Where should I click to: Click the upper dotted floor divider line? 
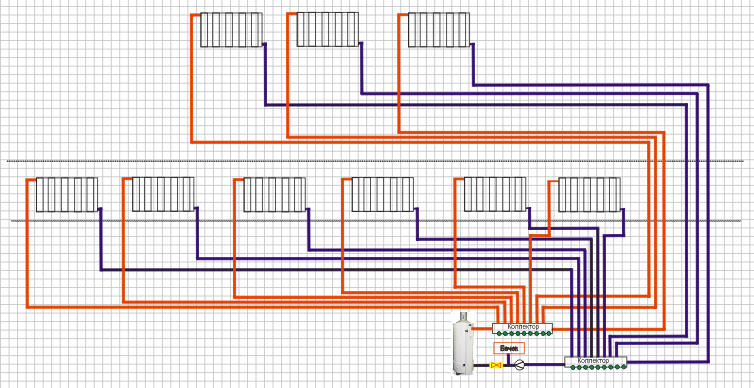(x=375, y=161)
